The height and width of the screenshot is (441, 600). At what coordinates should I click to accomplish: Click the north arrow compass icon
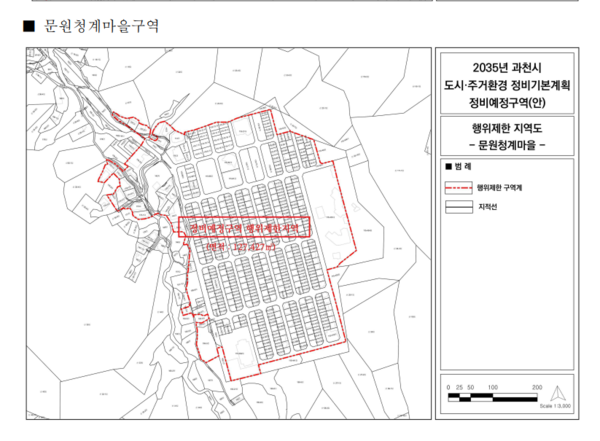562,393
